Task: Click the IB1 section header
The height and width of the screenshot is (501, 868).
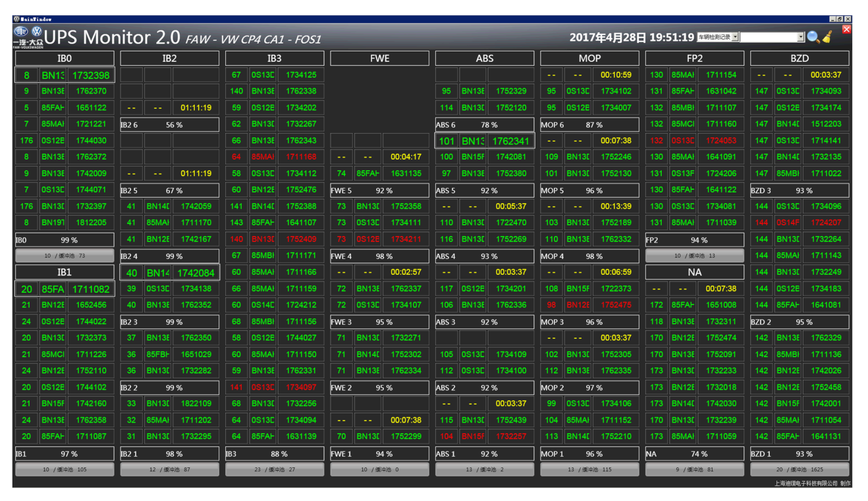Action: pos(65,272)
